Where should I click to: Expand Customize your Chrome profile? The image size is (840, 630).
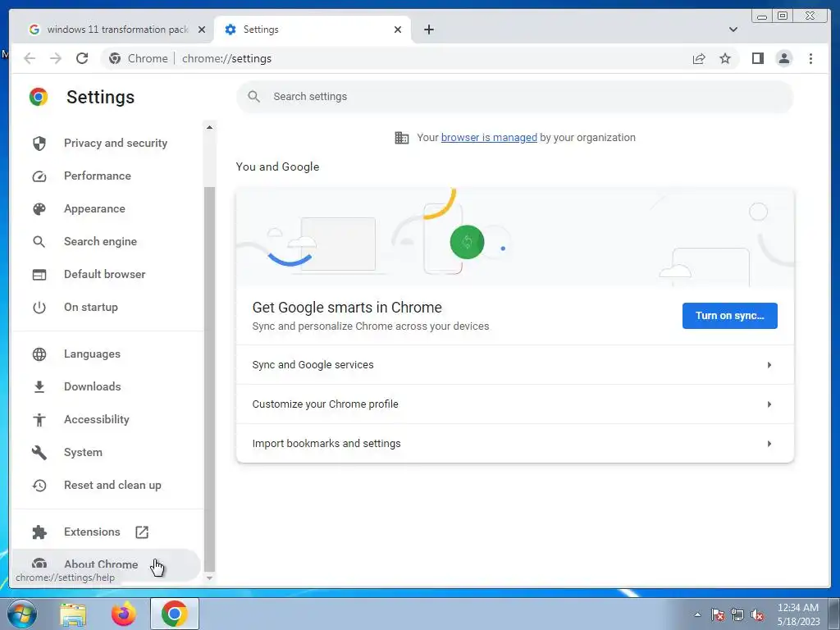tap(515, 404)
